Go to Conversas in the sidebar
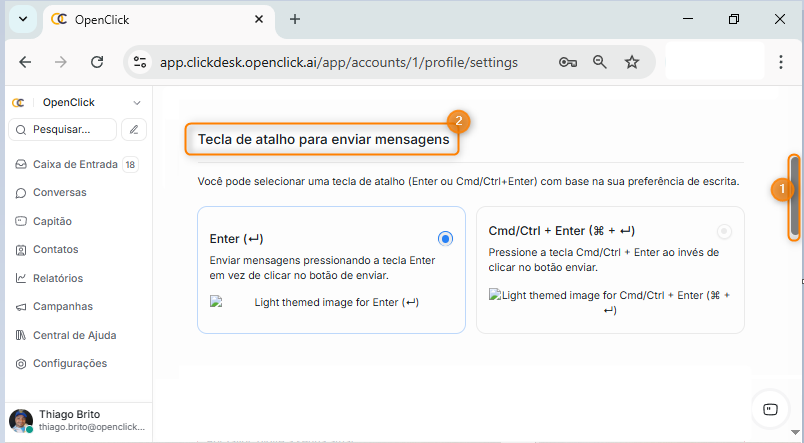The height and width of the screenshot is (443, 804). point(59,192)
